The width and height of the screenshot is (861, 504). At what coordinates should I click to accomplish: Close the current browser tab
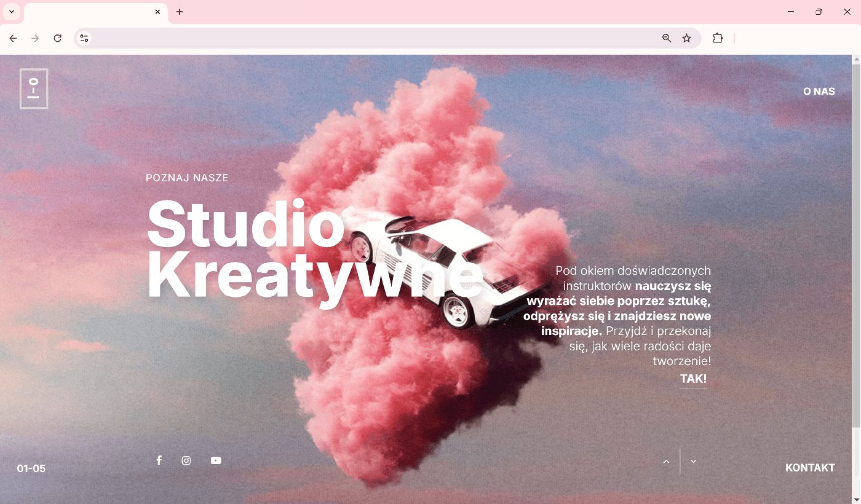point(158,12)
